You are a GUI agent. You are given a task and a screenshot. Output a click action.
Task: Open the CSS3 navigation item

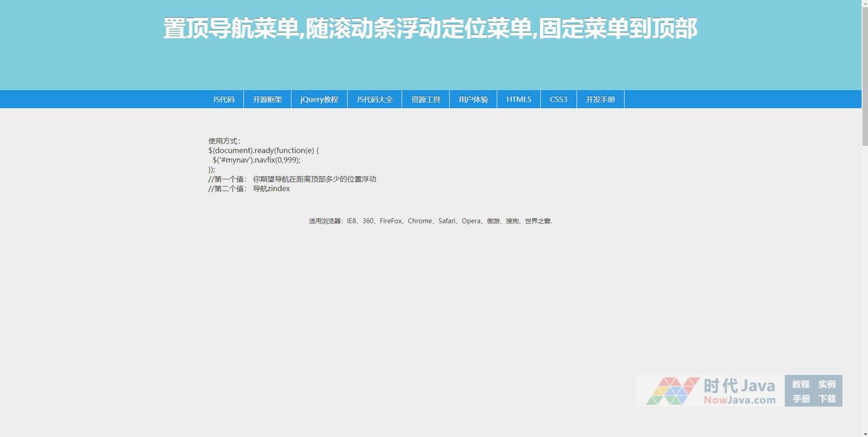pyautogui.click(x=559, y=99)
